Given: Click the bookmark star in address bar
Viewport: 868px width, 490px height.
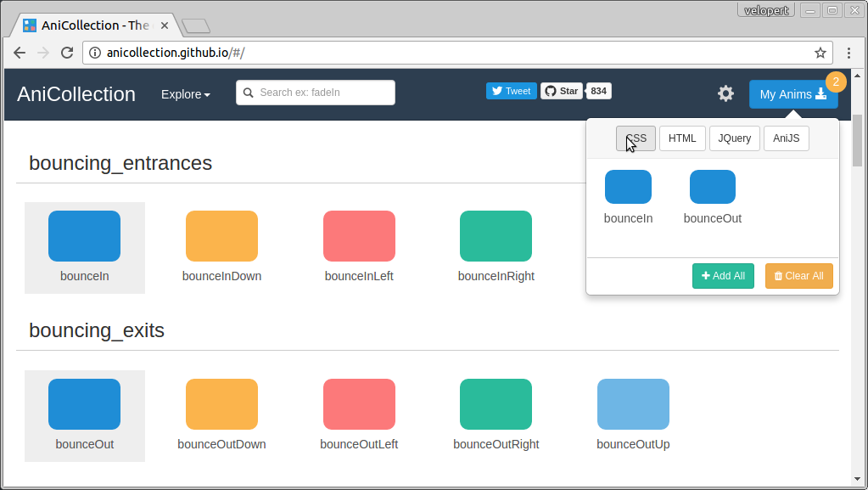Looking at the screenshot, I should pos(820,53).
